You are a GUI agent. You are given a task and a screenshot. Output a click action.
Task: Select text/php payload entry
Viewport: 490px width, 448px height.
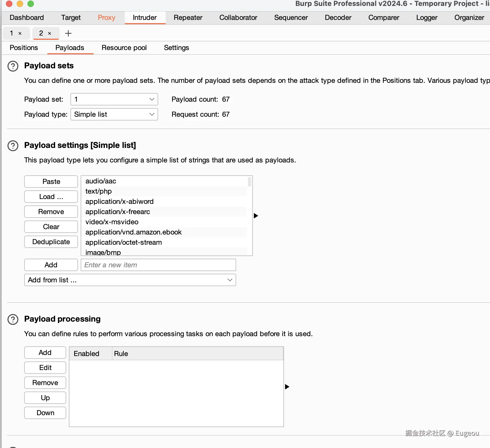coord(164,191)
